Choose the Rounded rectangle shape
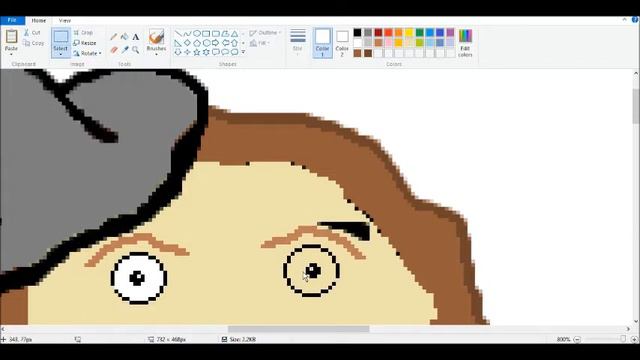The width and height of the screenshot is (640, 360). 216,33
